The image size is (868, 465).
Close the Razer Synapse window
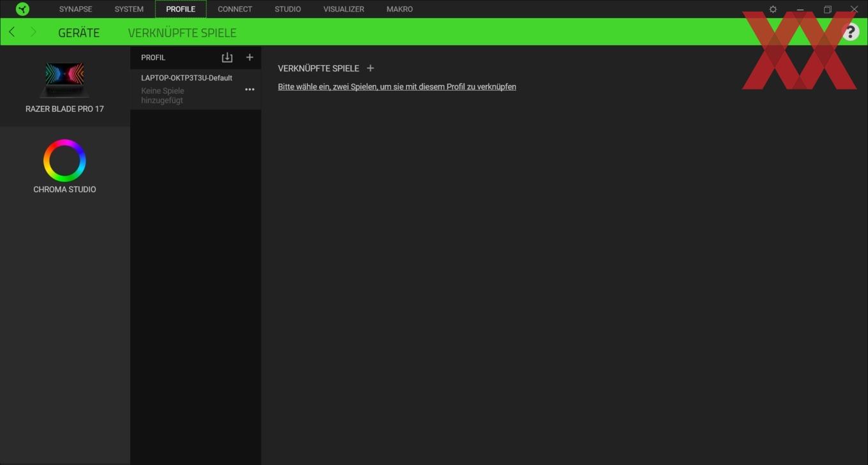point(854,9)
